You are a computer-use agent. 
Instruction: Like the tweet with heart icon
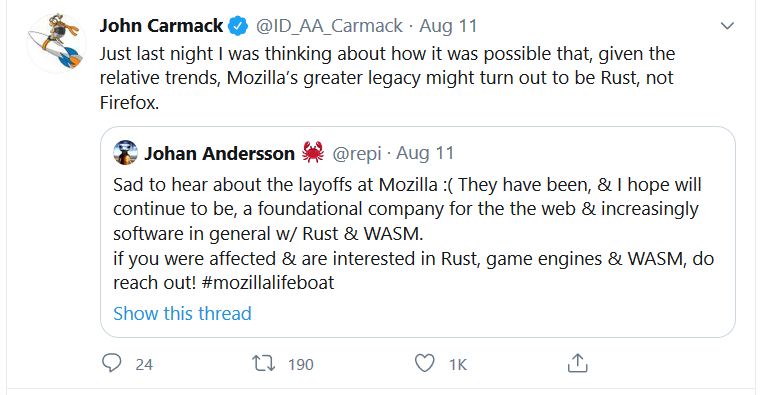click(x=424, y=363)
